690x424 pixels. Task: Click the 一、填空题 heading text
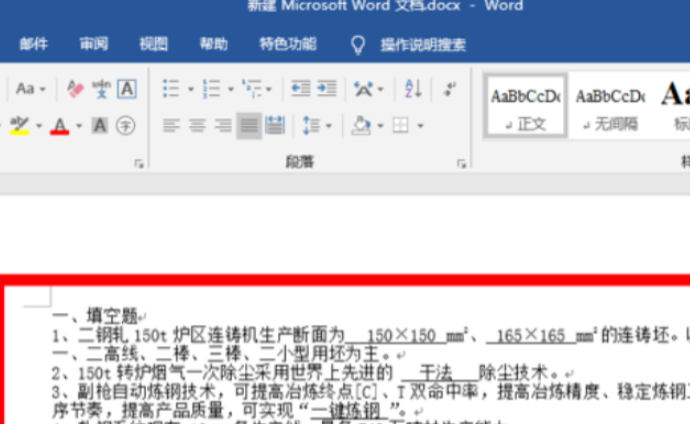95,315
